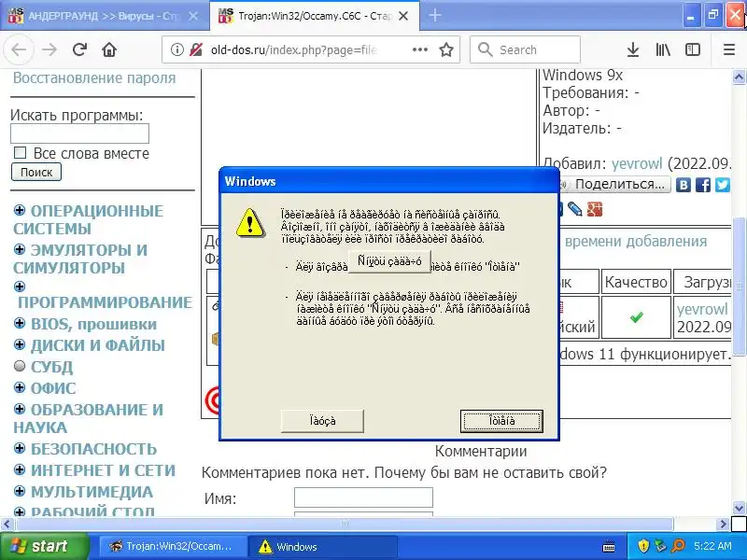Click the Качество column header
747x560 pixels.
point(636,283)
